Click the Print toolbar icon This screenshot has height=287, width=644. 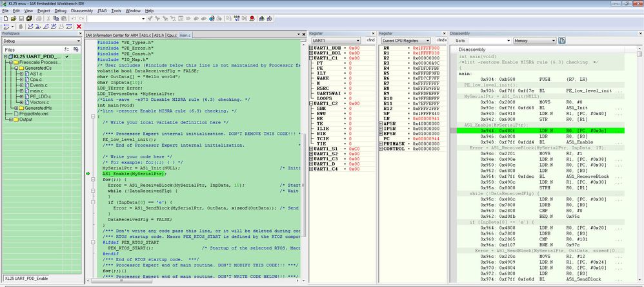click(x=39, y=19)
